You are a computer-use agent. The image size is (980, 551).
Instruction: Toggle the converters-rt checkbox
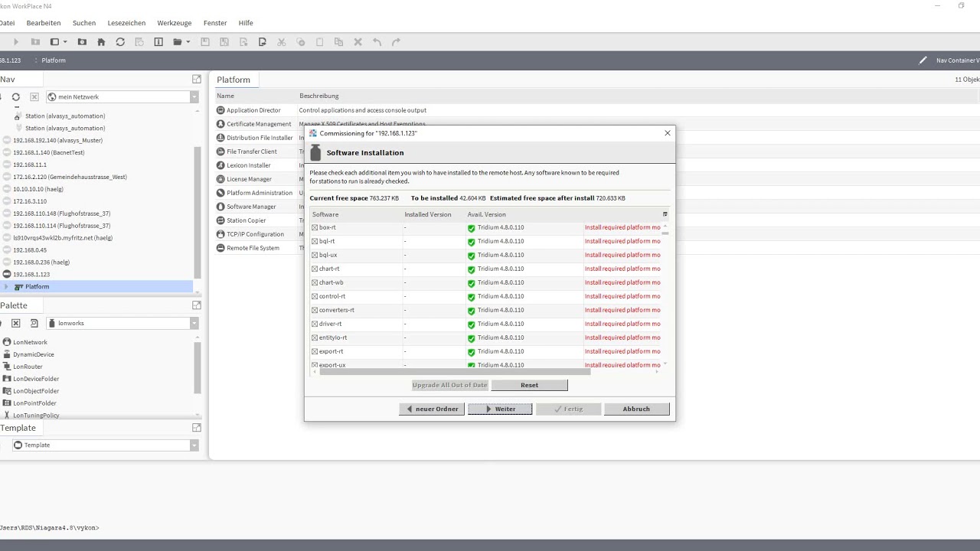[315, 310]
